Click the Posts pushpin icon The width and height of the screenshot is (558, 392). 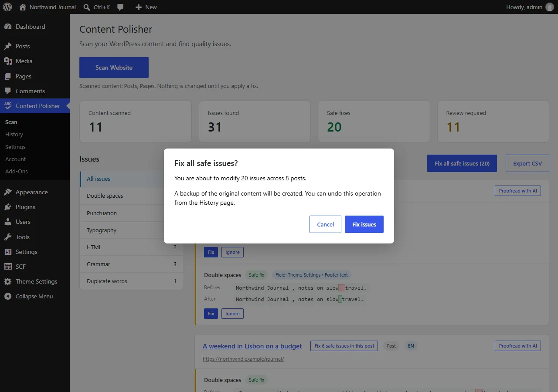tap(8, 46)
